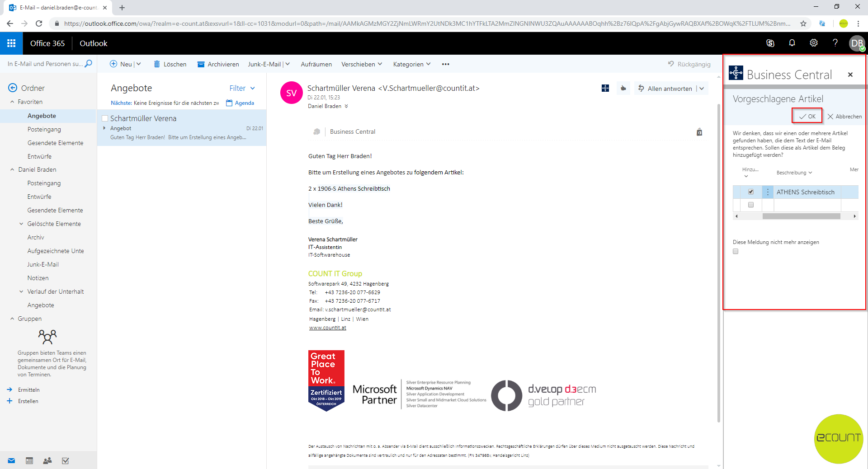Click Abbrechen in Business Central pane
Viewport: 868px width, 469px height.
[x=844, y=116]
